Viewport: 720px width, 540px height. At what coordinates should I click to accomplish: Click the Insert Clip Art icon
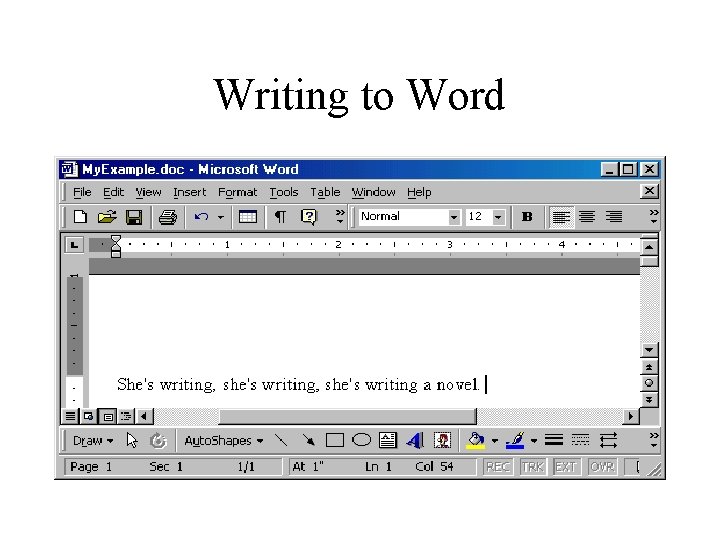point(443,440)
